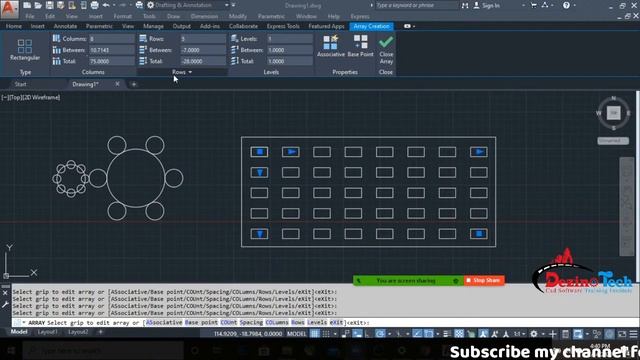This screenshot has height=360, width=640.
Task: Open the quick access toolbar customize arrow
Action: pos(233,5)
